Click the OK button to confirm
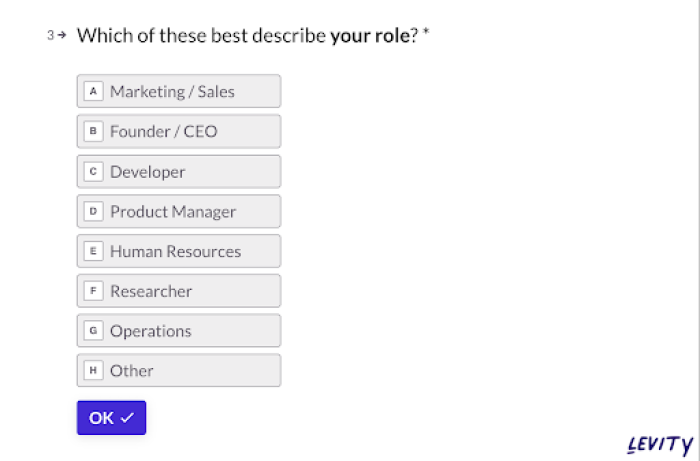The width and height of the screenshot is (700, 461). click(x=111, y=418)
